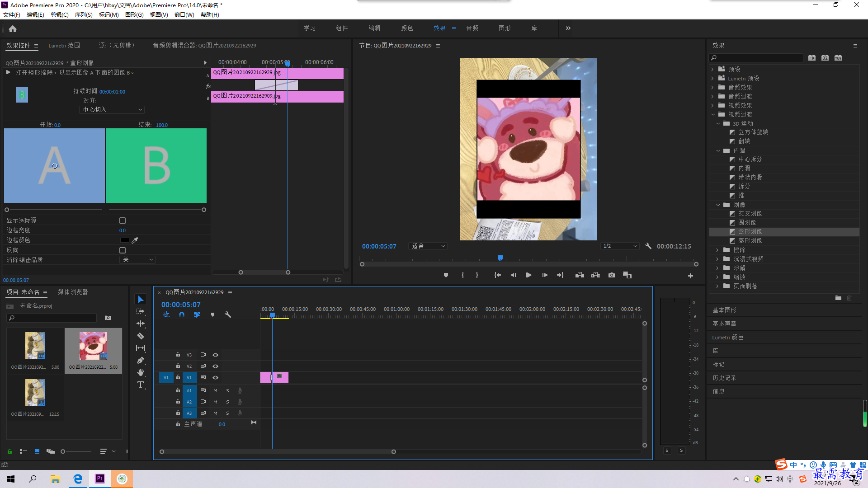Viewport: 868px width, 488px height.
Task: Switch to Color workspace tab
Action: (x=407, y=28)
